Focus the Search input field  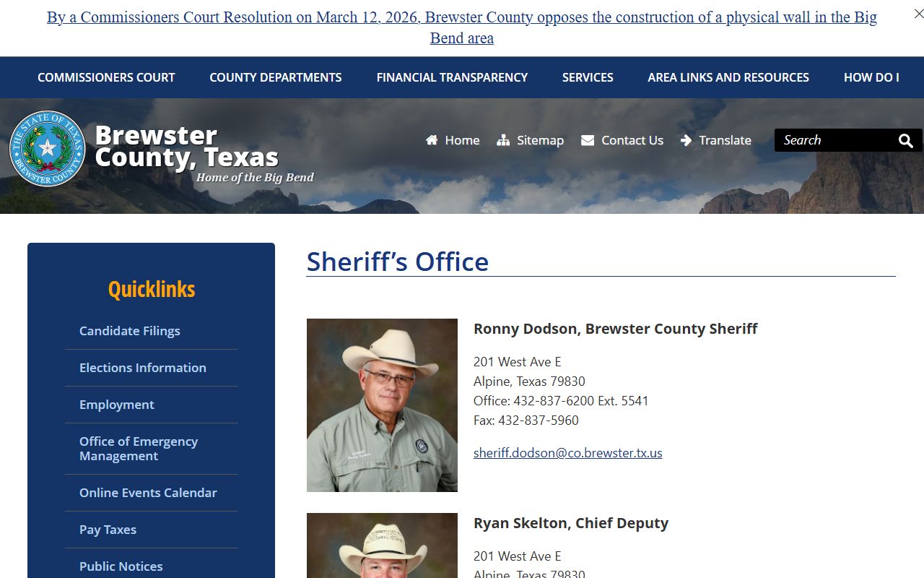coord(834,140)
